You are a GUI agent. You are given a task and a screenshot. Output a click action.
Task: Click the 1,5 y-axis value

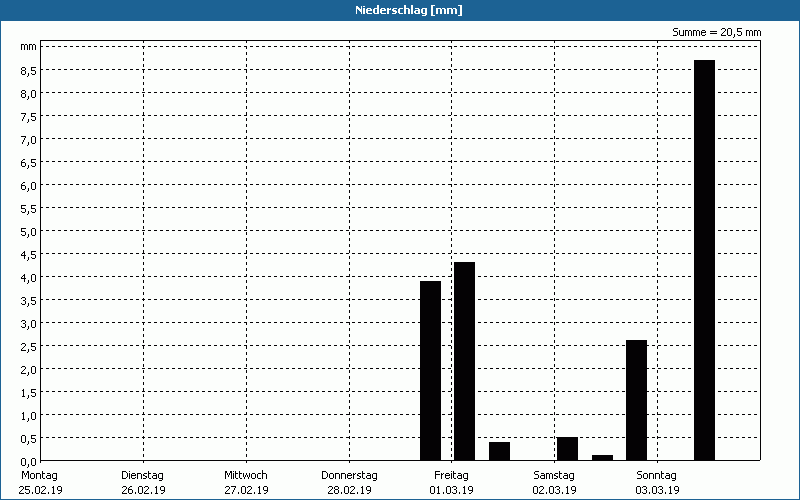tap(29, 393)
